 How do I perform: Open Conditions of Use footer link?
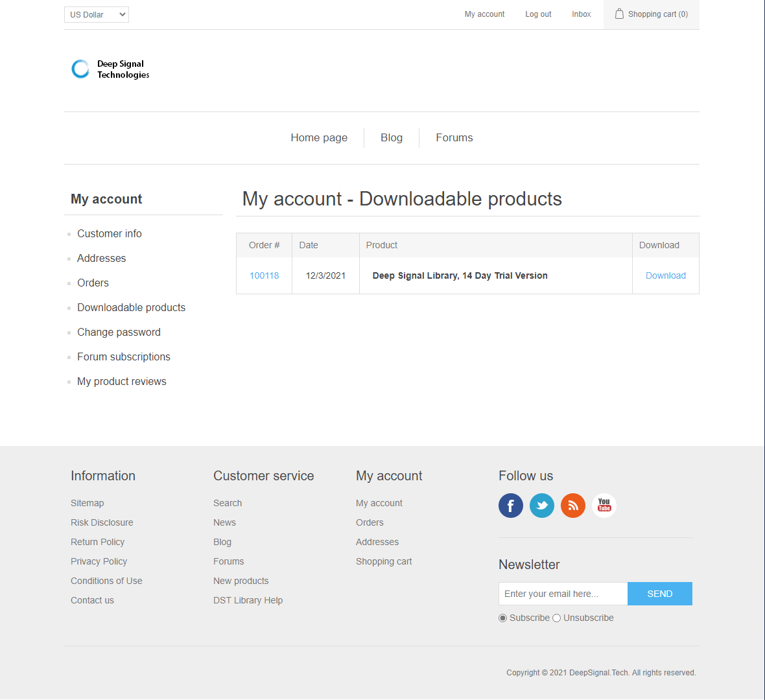point(106,581)
